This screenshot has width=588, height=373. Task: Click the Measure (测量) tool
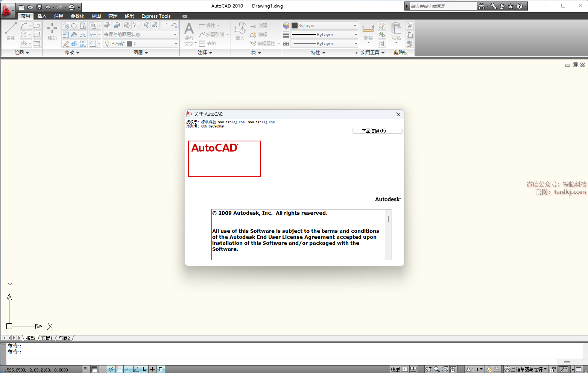[368, 32]
